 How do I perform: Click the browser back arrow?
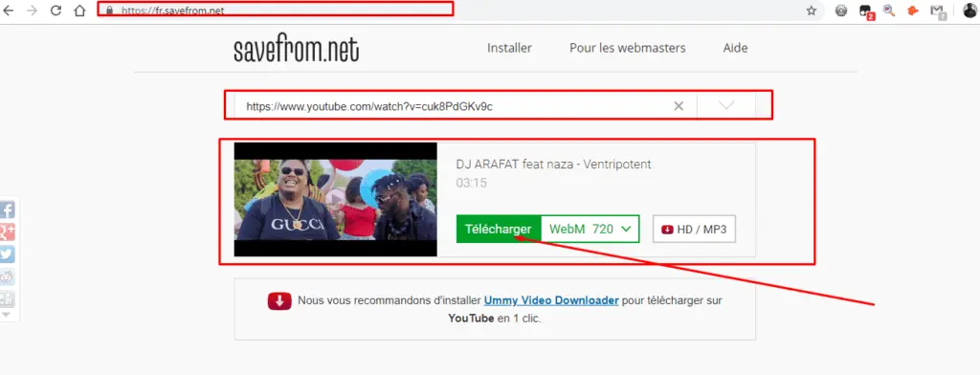pos(8,11)
